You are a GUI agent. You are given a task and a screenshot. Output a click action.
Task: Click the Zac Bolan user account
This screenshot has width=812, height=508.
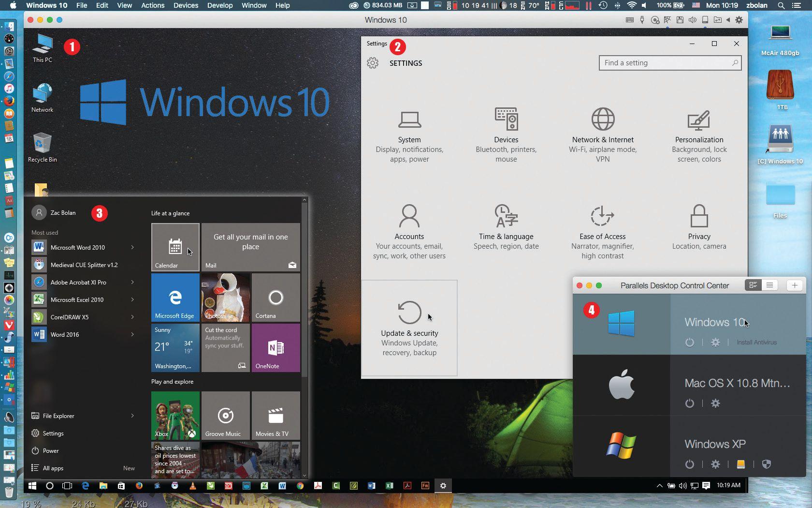tap(54, 212)
